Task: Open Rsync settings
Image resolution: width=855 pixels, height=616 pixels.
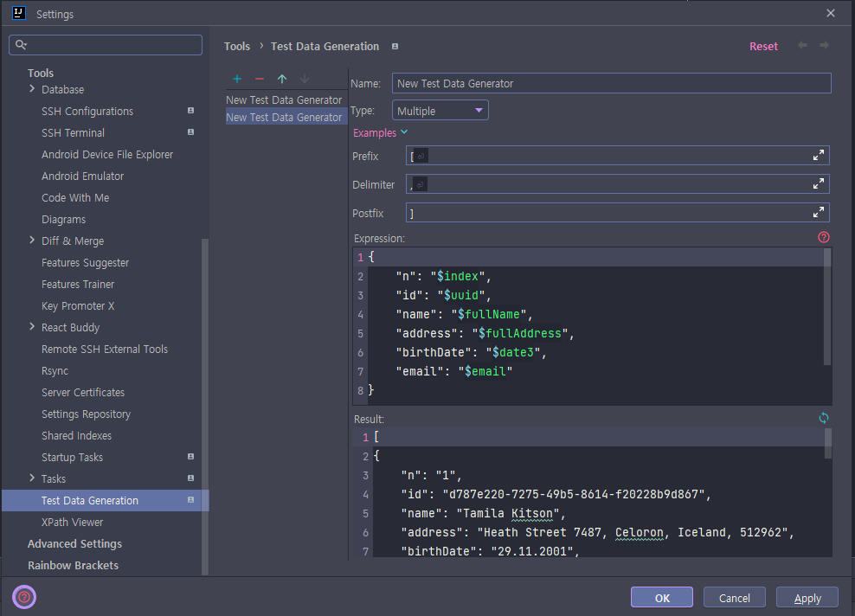Action: (55, 370)
